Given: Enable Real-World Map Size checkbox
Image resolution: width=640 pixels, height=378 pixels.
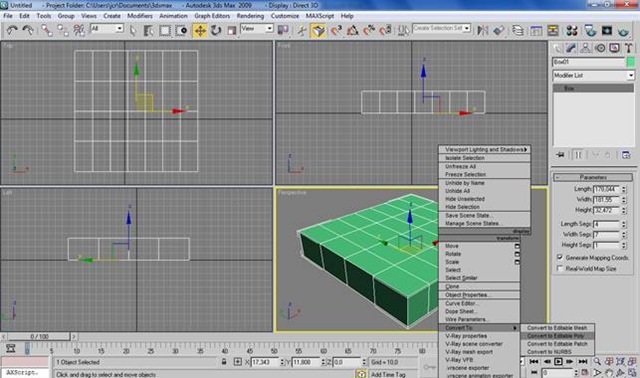Looking at the screenshot, I should coord(560,269).
